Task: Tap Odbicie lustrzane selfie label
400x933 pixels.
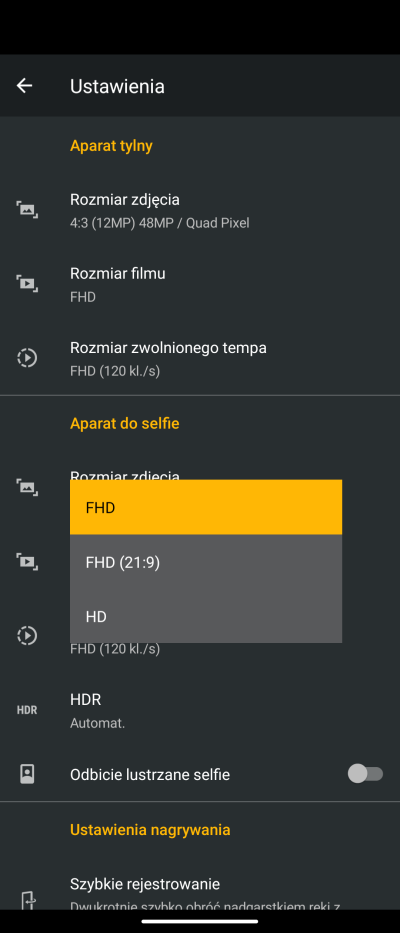Action: pos(150,774)
